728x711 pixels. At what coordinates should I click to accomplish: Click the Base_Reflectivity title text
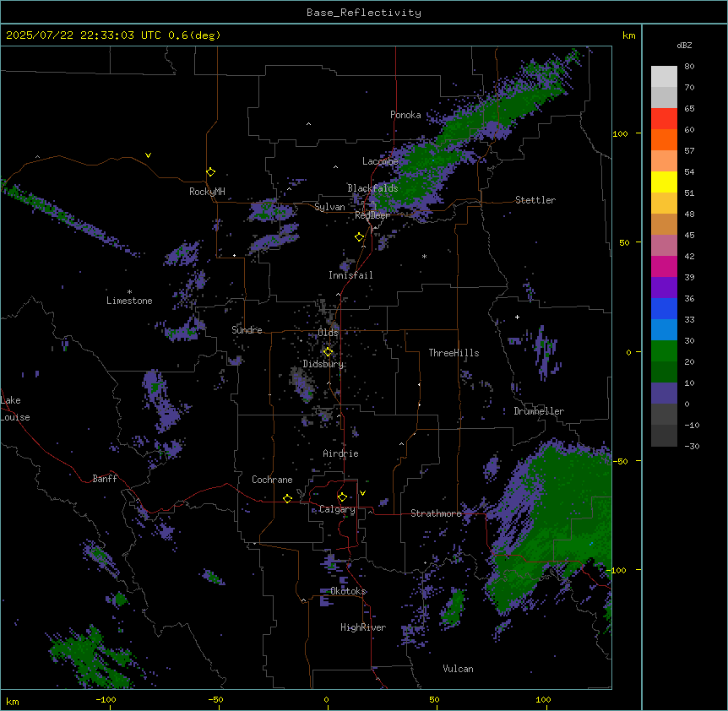coord(364,13)
